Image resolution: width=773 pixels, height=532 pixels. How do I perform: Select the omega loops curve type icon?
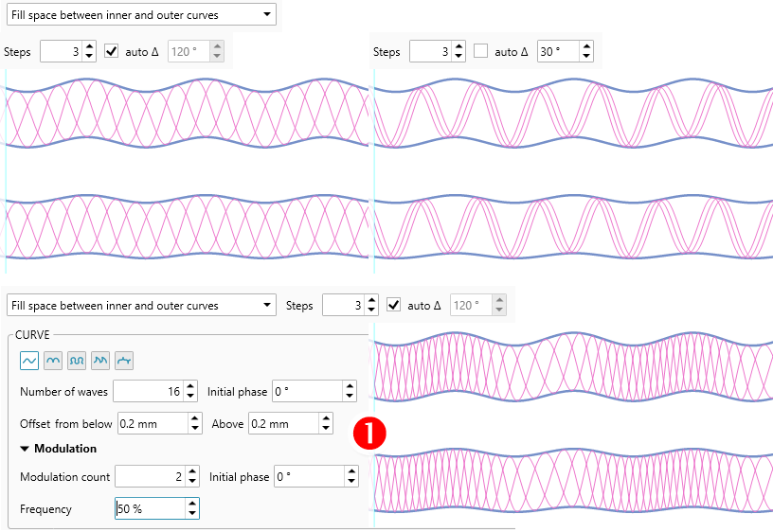(77, 361)
